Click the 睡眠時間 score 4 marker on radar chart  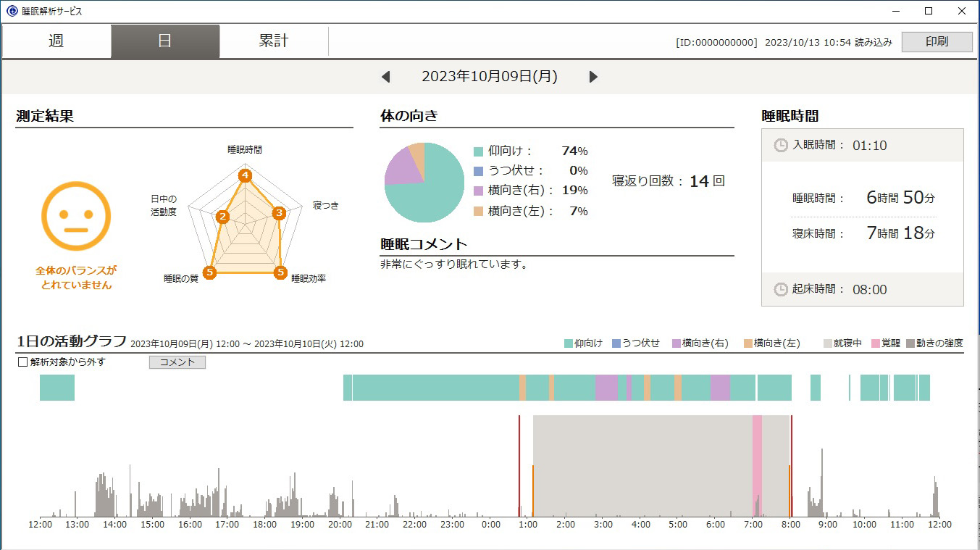click(x=246, y=175)
